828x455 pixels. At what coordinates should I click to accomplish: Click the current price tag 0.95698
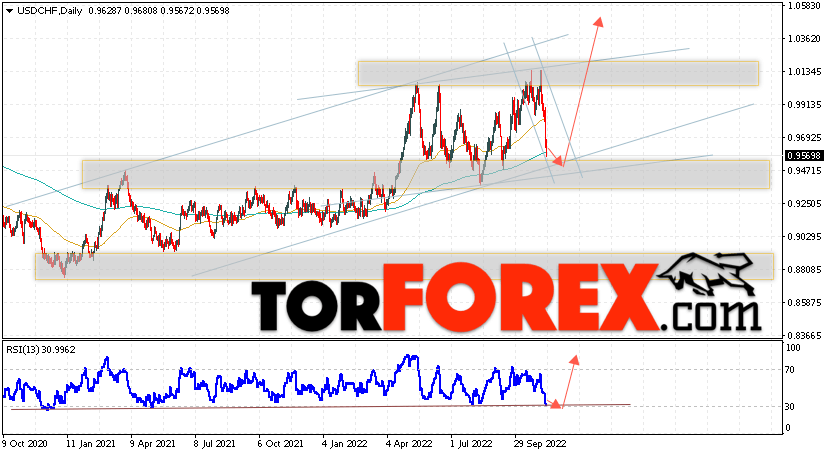coord(805,156)
